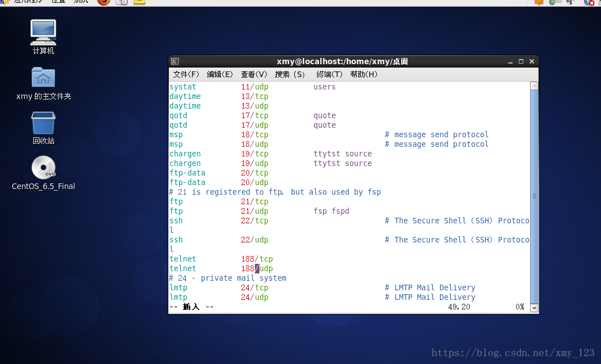Open the 查看(V) menu
This screenshot has width=601, height=364.
[254, 74]
